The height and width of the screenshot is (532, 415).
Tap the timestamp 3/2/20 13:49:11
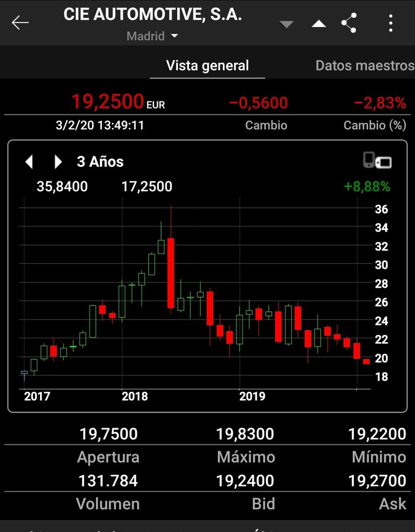pyautogui.click(x=100, y=125)
